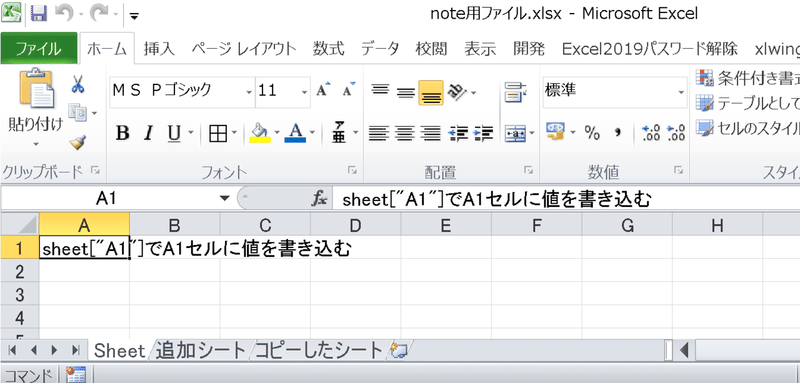
Task: Click the fx Insert Function icon
Action: point(319,199)
